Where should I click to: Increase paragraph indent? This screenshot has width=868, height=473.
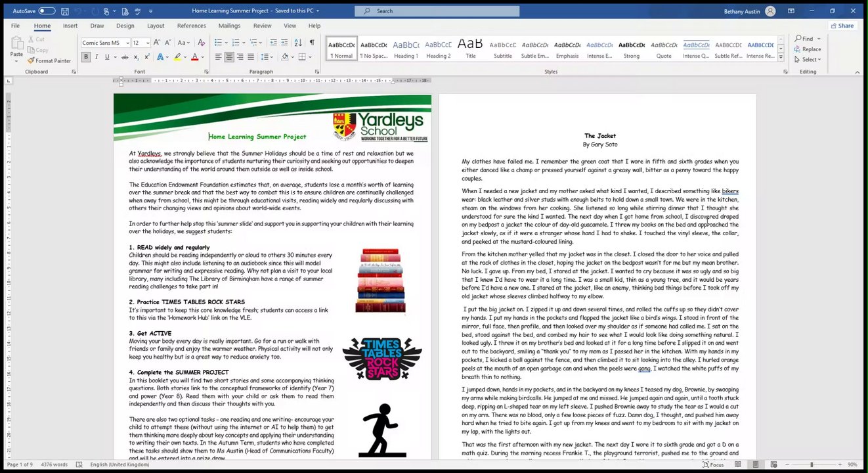(x=284, y=43)
